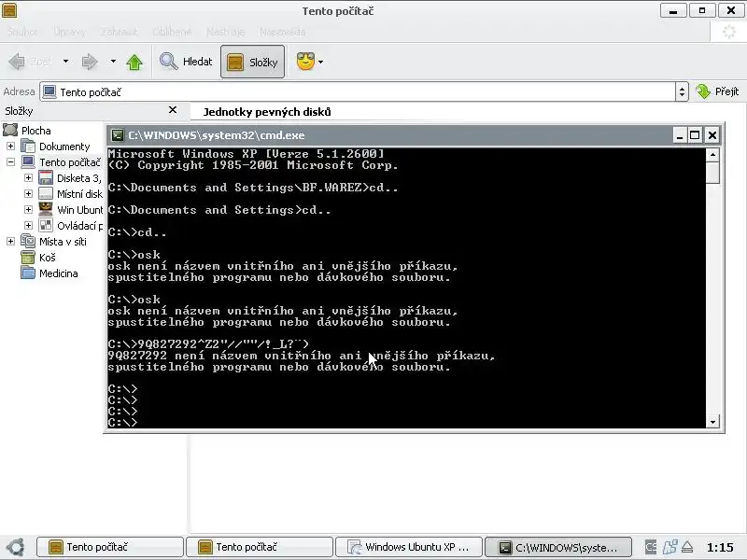Switch to second Tento počítač taskbar button

point(260,547)
